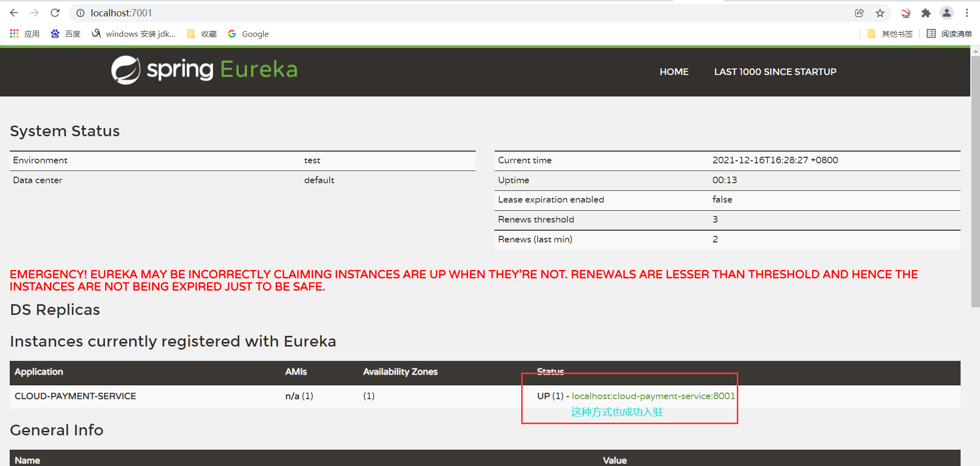Click the back navigation arrow
Image resolution: width=980 pixels, height=466 pixels.
pyautogui.click(x=13, y=13)
